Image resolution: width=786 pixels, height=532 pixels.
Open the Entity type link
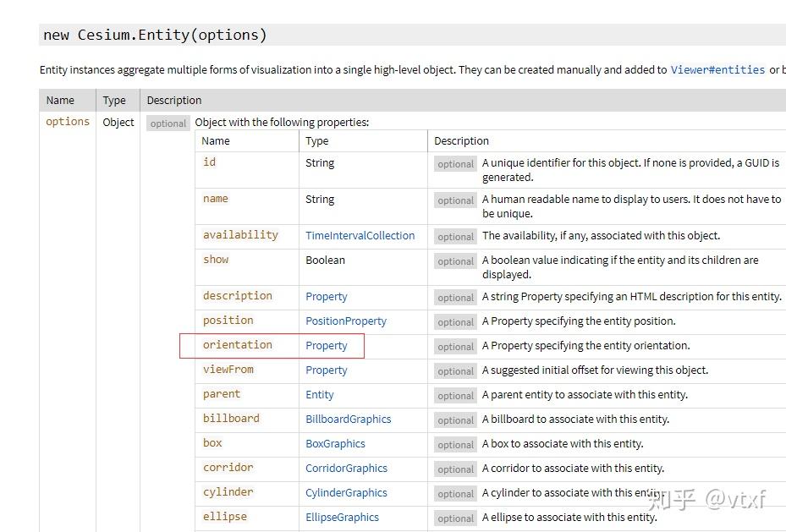[x=319, y=395]
